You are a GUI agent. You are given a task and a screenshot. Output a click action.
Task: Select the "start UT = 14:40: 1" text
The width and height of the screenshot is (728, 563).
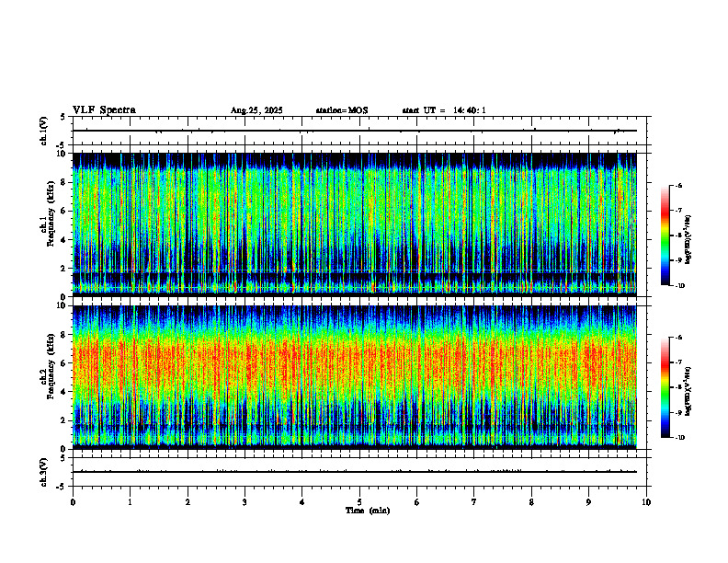pos(444,110)
